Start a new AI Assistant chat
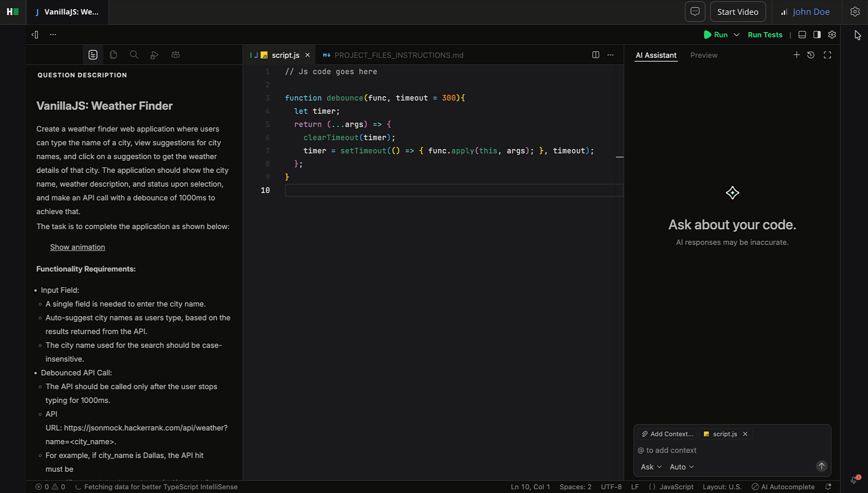This screenshot has width=868, height=493. coord(796,55)
